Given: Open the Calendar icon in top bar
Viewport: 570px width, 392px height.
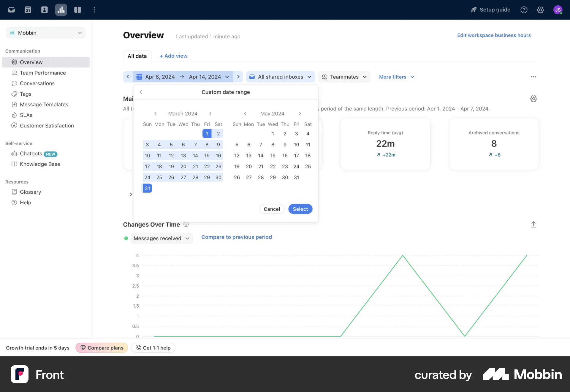Looking at the screenshot, I should pyautogui.click(x=28, y=10).
